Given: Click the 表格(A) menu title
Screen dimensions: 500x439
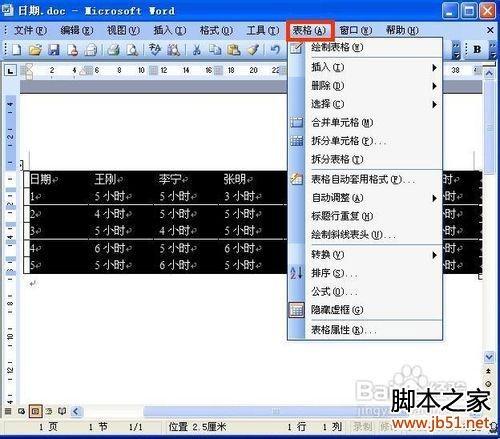Looking at the screenshot, I should pos(310,31).
